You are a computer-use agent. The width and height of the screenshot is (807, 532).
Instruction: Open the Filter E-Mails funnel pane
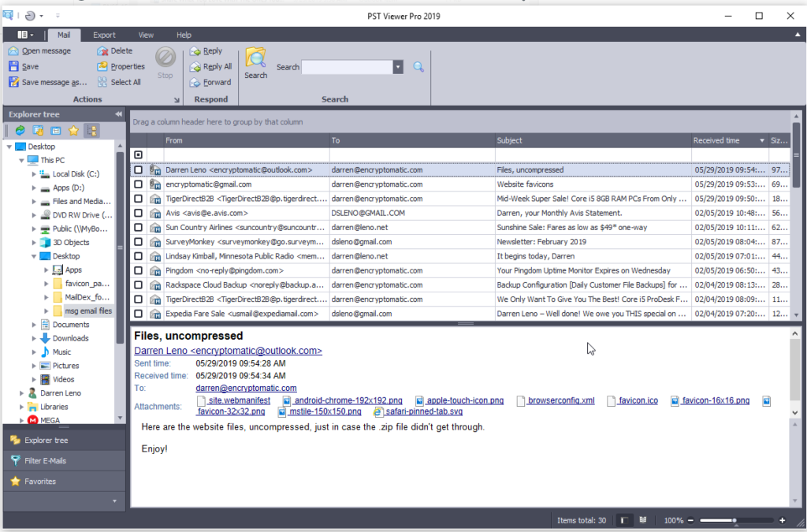(16, 461)
